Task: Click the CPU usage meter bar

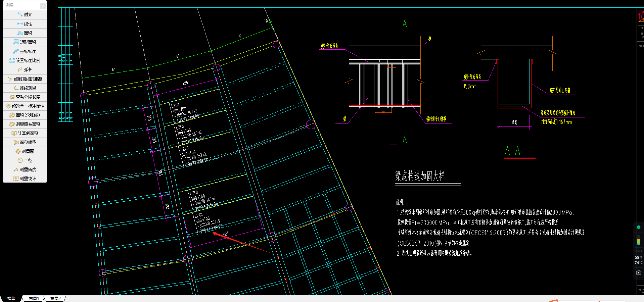Action: [638, 240]
